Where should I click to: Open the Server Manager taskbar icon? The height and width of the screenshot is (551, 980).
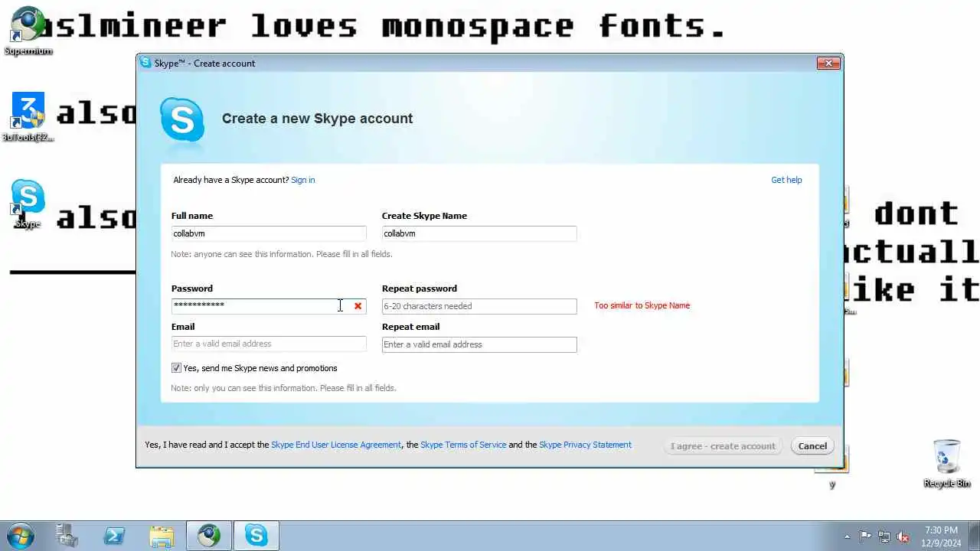click(67, 536)
